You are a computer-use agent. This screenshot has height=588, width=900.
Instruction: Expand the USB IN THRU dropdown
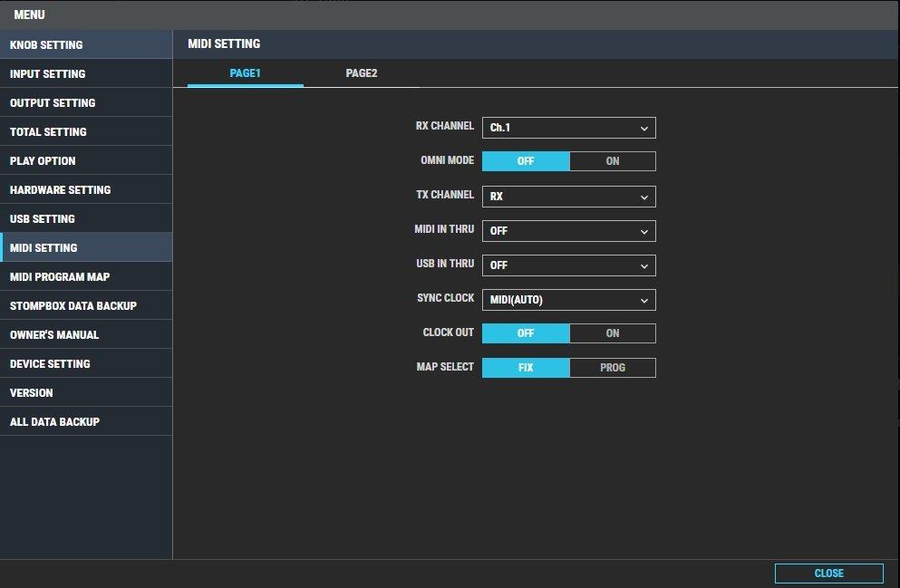(568, 265)
